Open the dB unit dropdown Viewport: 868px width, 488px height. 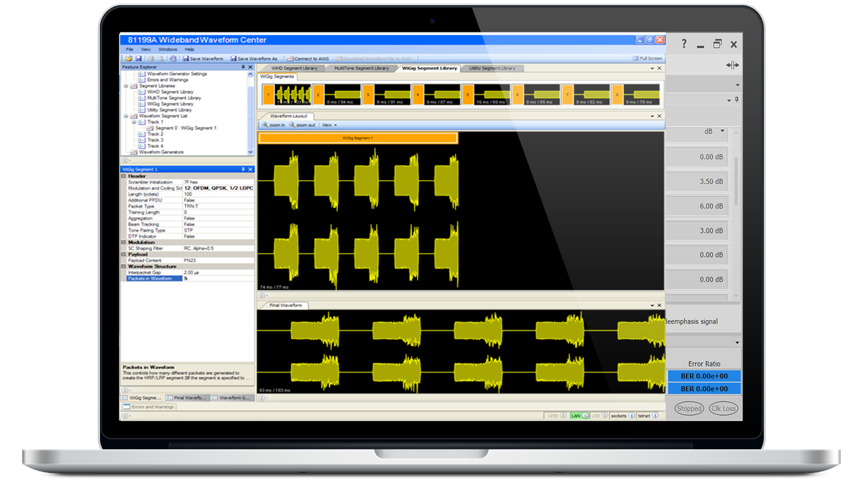coord(722,131)
